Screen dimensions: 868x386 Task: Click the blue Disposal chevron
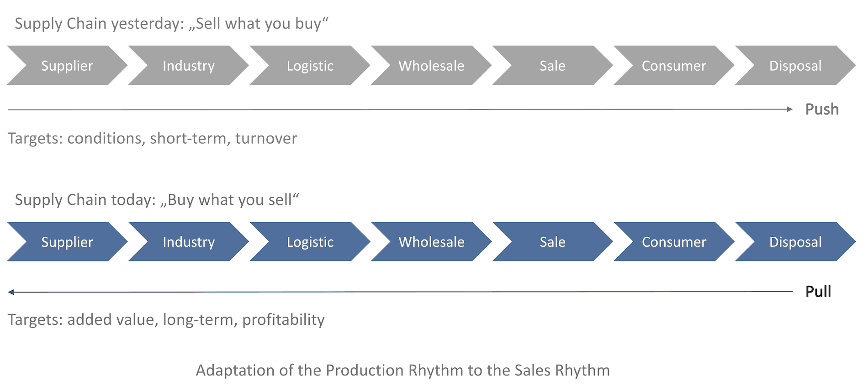coord(795,242)
